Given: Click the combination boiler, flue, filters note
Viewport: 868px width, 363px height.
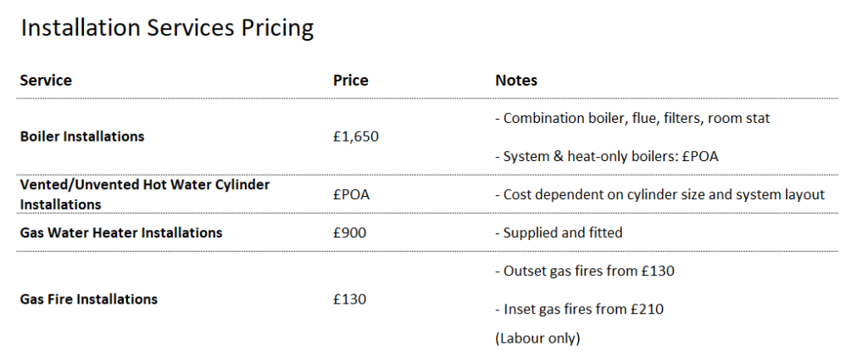Looking at the screenshot, I should click(x=632, y=118).
